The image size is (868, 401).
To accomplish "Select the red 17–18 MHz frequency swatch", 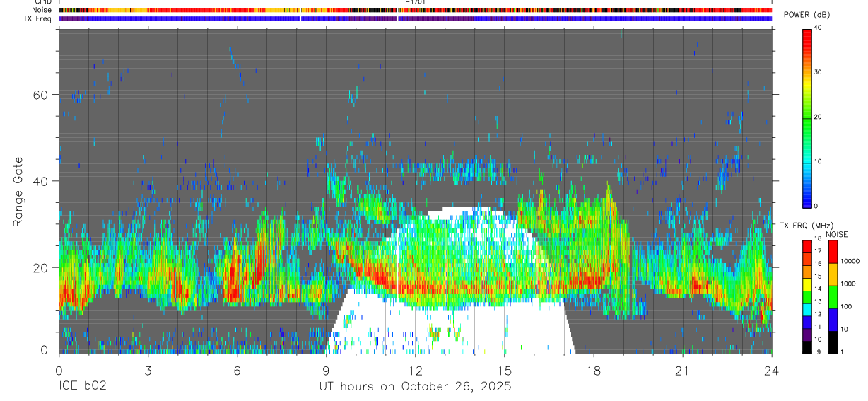I will 807,246.
